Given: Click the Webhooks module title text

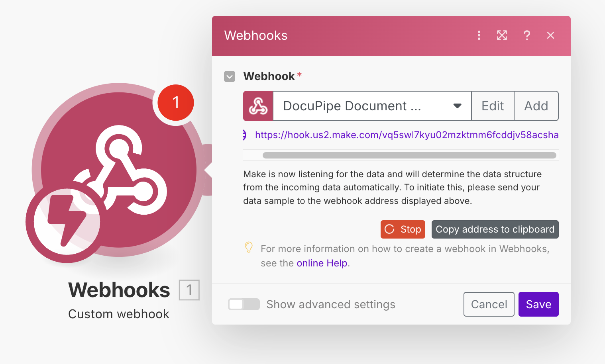Looking at the screenshot, I should pyautogui.click(x=119, y=290).
